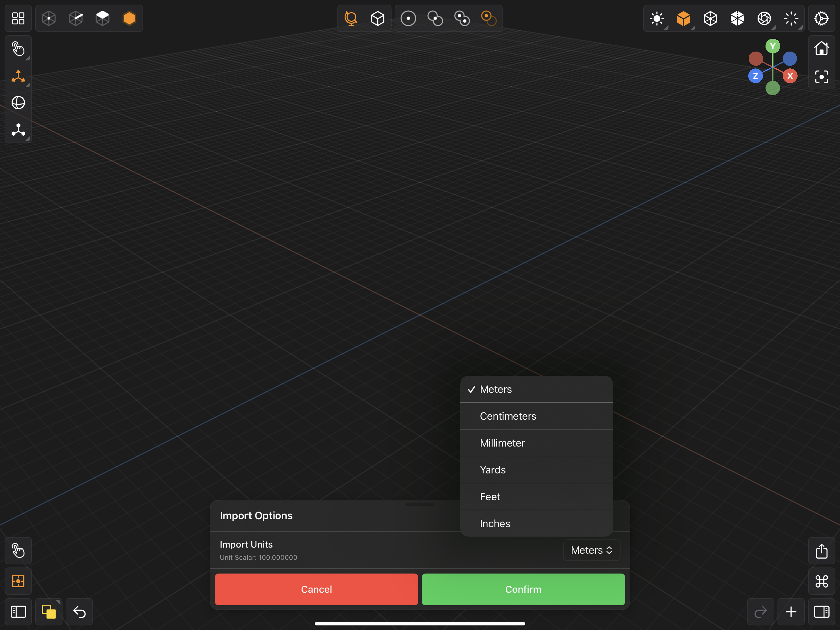The height and width of the screenshot is (630, 840).
Task: Add item with the plus icon
Action: pyautogui.click(x=791, y=612)
